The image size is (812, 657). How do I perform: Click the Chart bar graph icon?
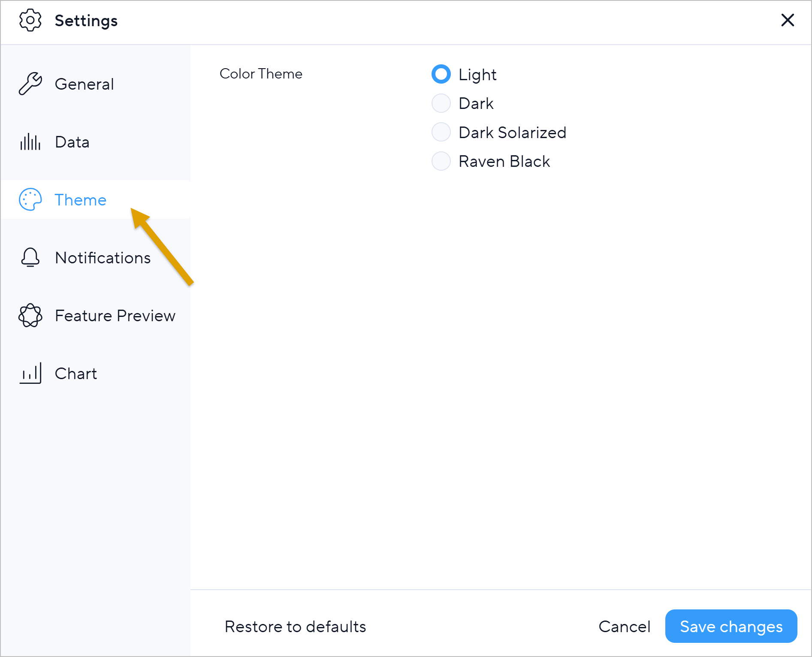(30, 374)
